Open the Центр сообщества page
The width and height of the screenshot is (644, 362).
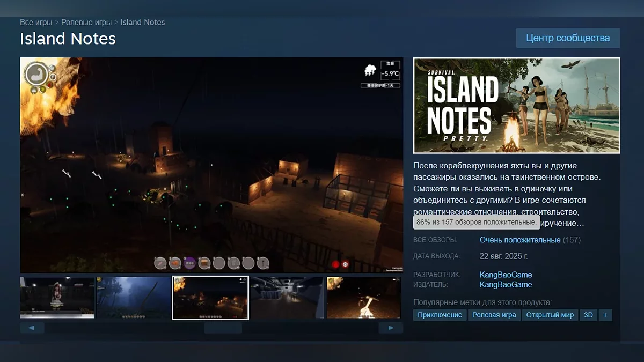click(568, 38)
